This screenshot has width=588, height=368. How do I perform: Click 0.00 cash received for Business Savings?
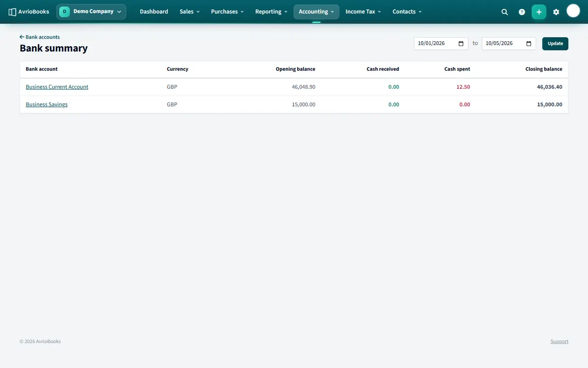(393, 105)
